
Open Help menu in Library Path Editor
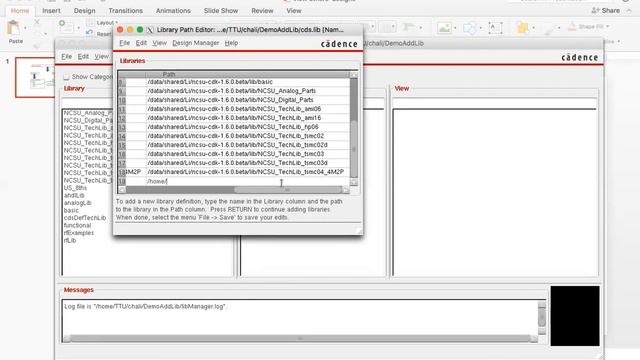(x=231, y=43)
